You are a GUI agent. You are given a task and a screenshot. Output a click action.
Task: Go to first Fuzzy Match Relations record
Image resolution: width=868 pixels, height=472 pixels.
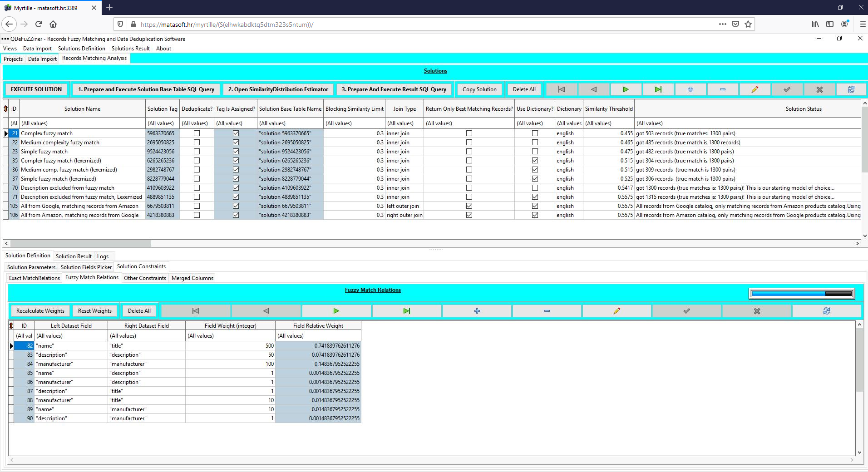pyautogui.click(x=196, y=311)
